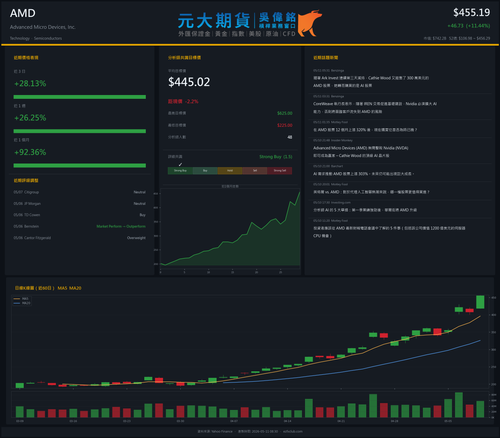Click the +28.13% performance value
Viewport: 500px width, 438px height.
point(30,83)
